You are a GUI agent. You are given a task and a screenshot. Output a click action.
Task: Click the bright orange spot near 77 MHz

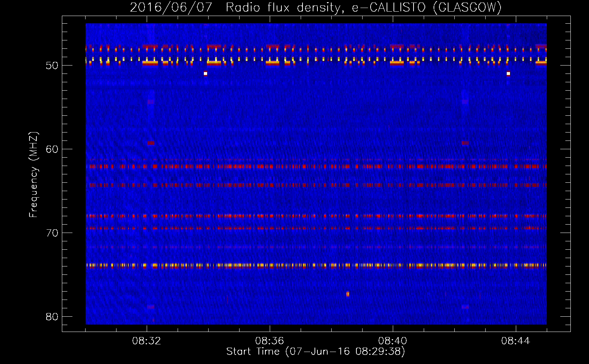coord(348,294)
